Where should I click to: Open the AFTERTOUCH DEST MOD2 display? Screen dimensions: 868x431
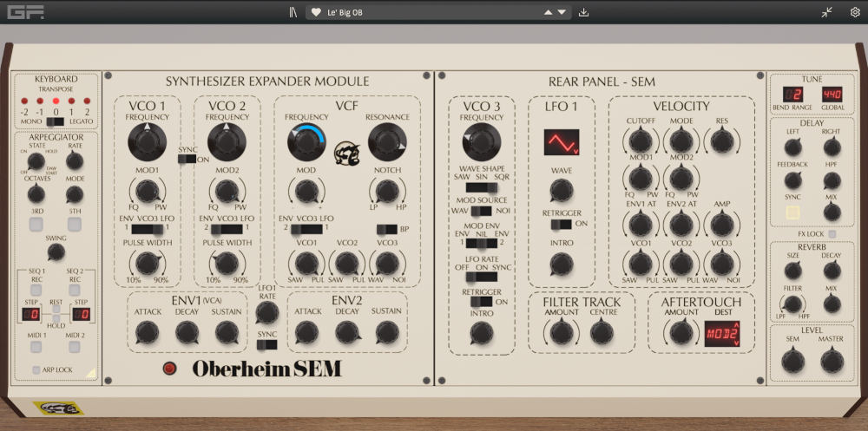pos(722,334)
